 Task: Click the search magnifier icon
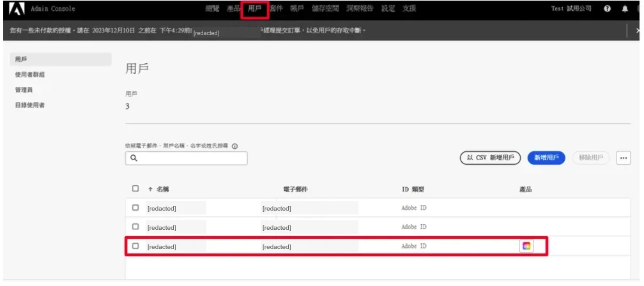point(134,158)
